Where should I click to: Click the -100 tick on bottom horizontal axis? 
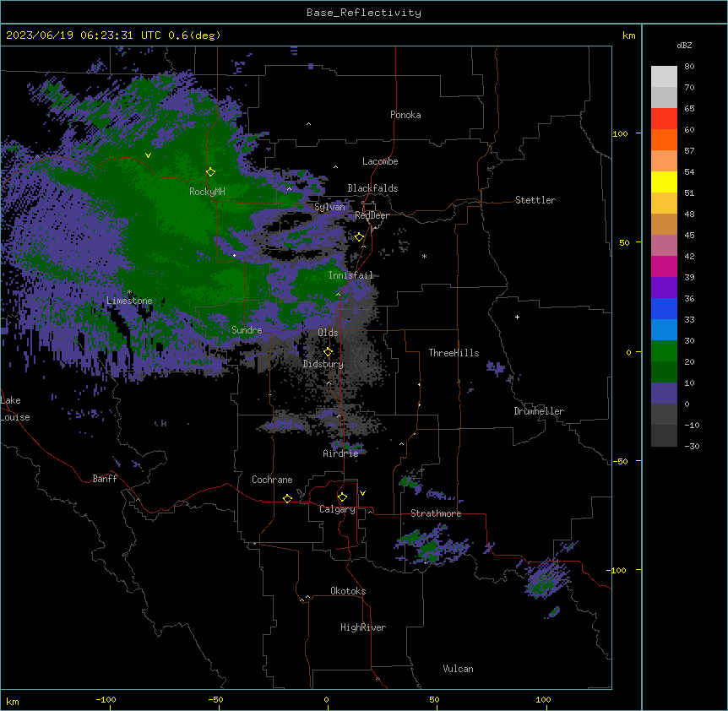106,699
